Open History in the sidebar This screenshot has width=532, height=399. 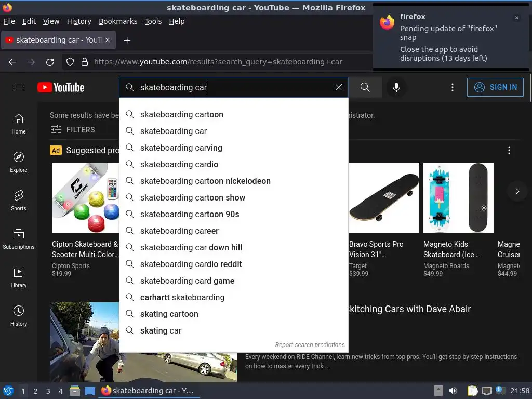[x=19, y=316]
